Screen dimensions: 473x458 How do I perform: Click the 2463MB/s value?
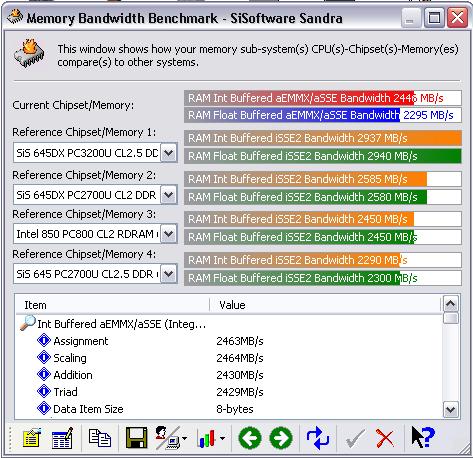[x=240, y=341]
